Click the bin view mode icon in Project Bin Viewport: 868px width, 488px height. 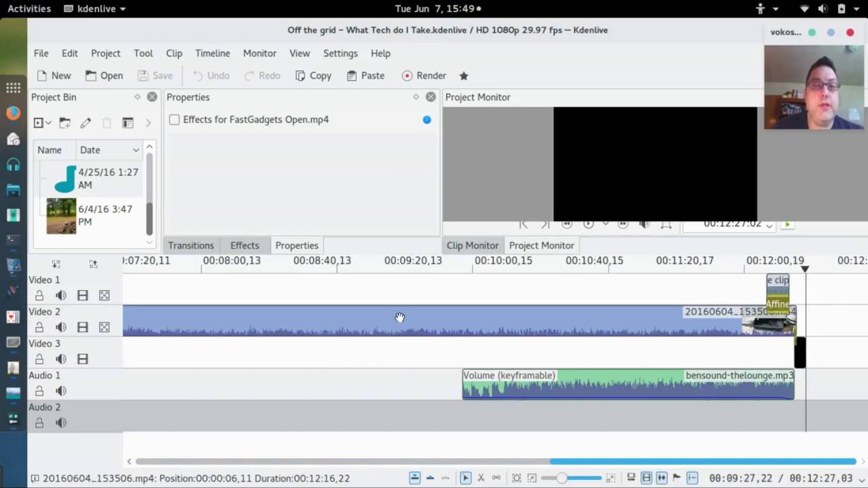127,123
